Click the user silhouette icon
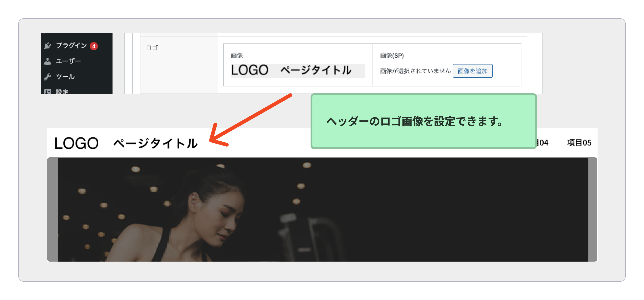The width and height of the screenshot is (644, 300). click(x=48, y=61)
